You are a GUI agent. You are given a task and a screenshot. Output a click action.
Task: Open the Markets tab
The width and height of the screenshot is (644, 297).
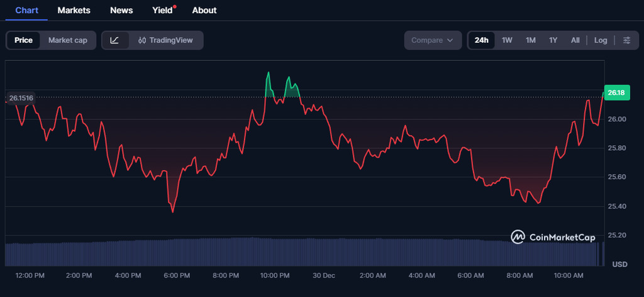pyautogui.click(x=74, y=10)
